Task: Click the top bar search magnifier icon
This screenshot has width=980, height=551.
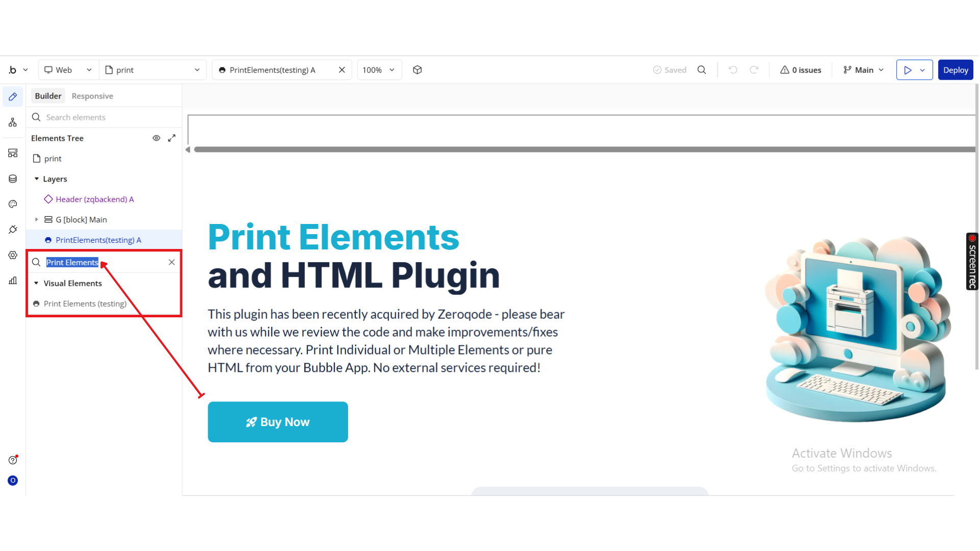Action: pyautogui.click(x=702, y=70)
